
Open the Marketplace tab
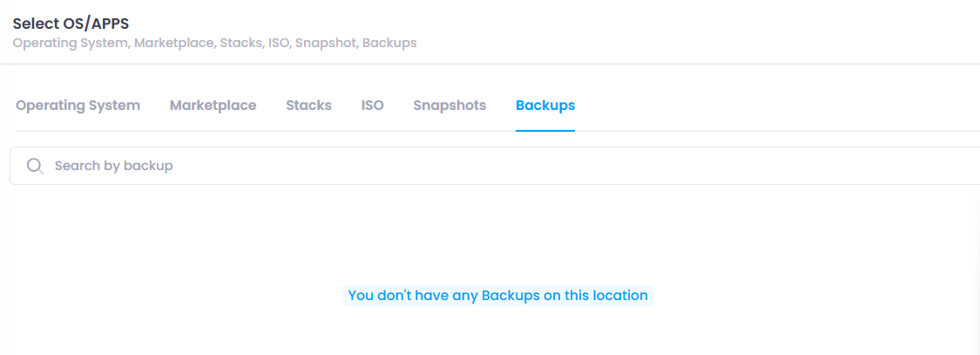(x=213, y=106)
